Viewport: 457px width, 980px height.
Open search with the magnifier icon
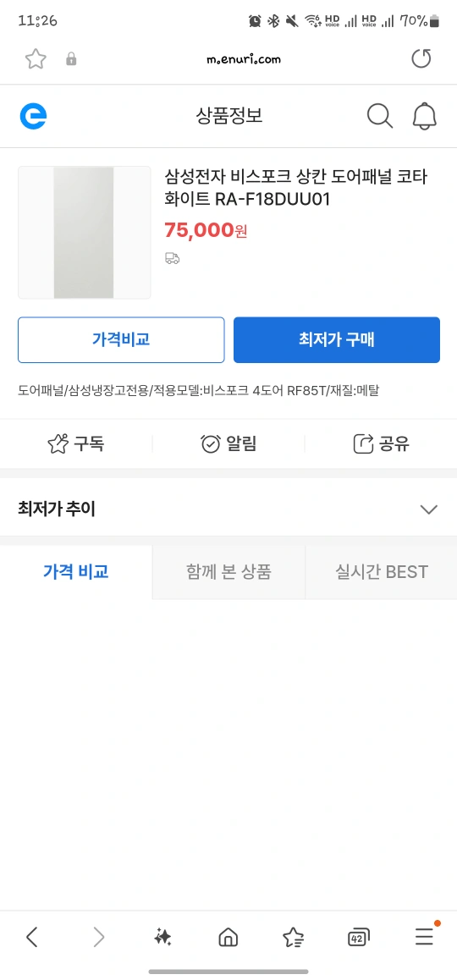379,116
